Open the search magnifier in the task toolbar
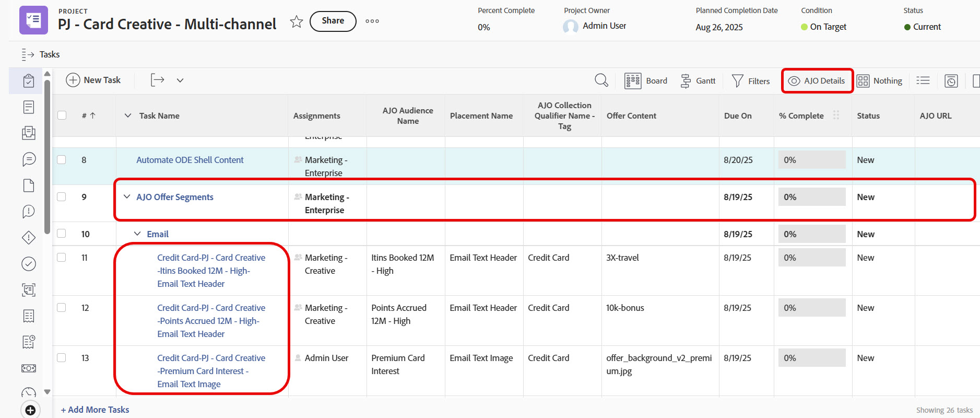 click(x=601, y=80)
